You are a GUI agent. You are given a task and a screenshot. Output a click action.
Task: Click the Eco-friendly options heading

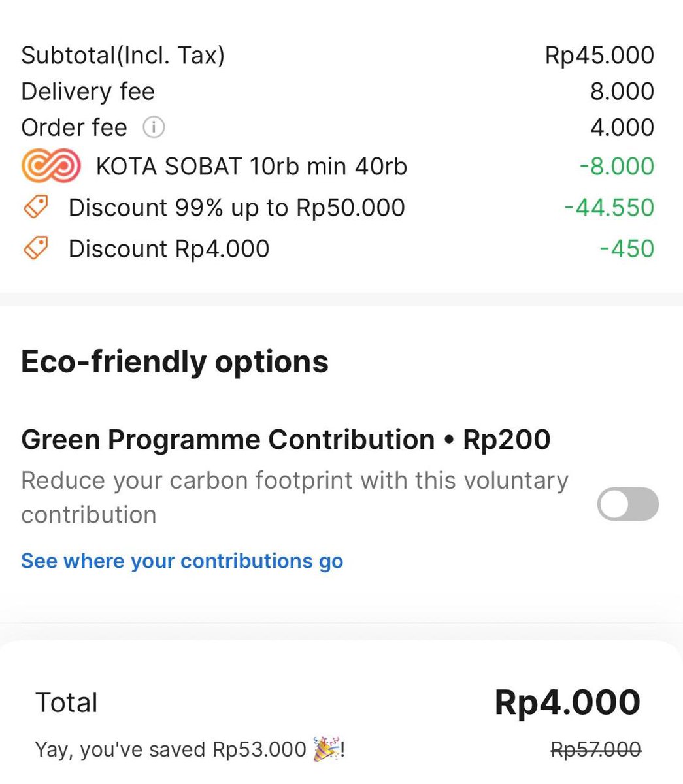tap(175, 362)
